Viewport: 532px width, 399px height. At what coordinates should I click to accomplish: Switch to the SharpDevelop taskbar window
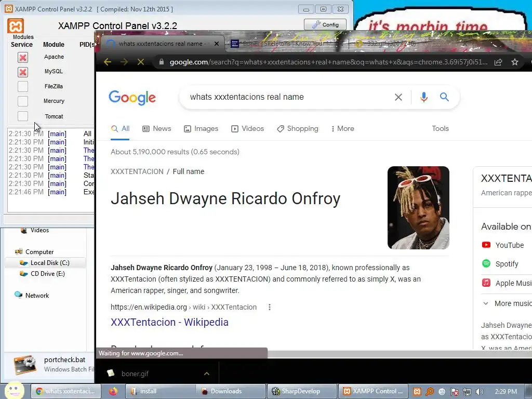pos(302,391)
